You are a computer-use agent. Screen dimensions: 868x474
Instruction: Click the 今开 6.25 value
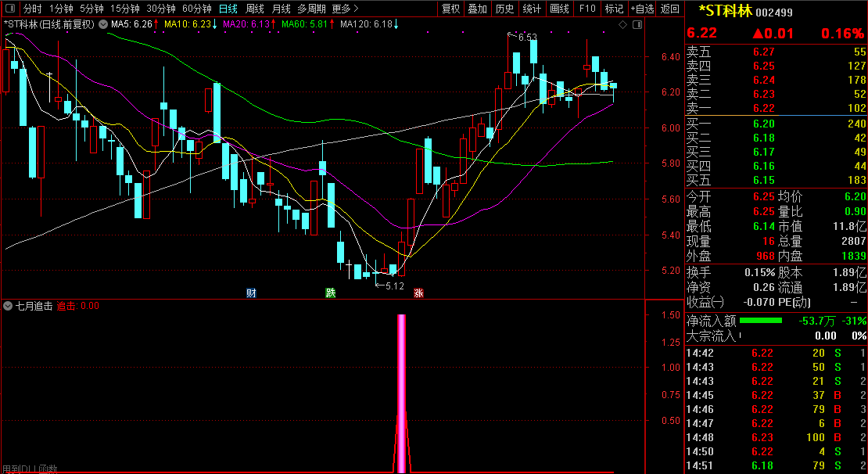coord(763,196)
